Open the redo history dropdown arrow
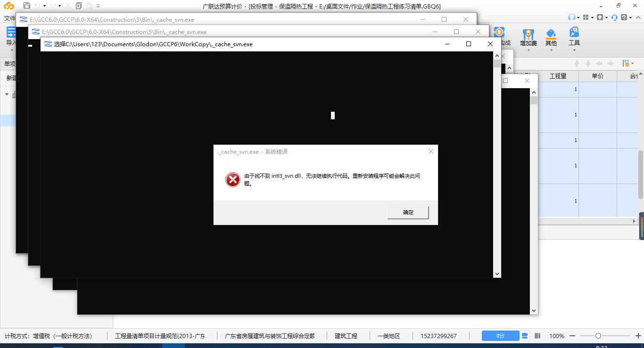This screenshot has height=348, width=644. 59,6
